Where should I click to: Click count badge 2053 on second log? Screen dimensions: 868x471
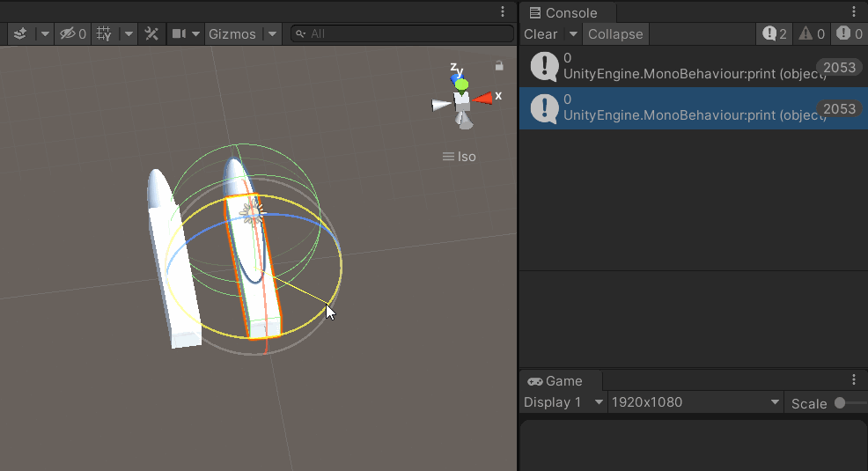(839, 109)
